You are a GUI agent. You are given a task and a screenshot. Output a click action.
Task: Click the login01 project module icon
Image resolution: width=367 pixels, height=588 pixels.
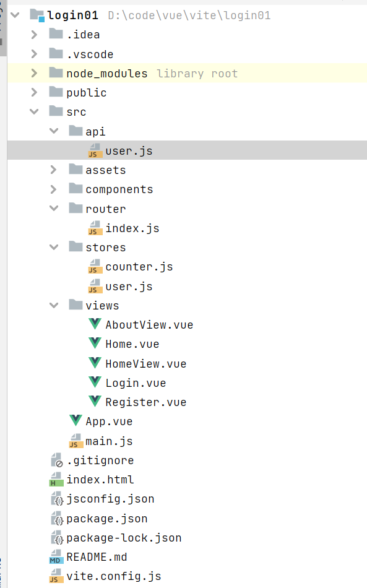37,15
